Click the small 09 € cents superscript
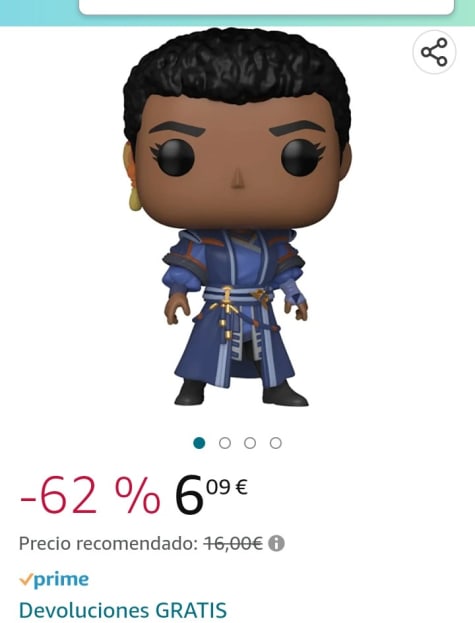 pyautogui.click(x=227, y=487)
